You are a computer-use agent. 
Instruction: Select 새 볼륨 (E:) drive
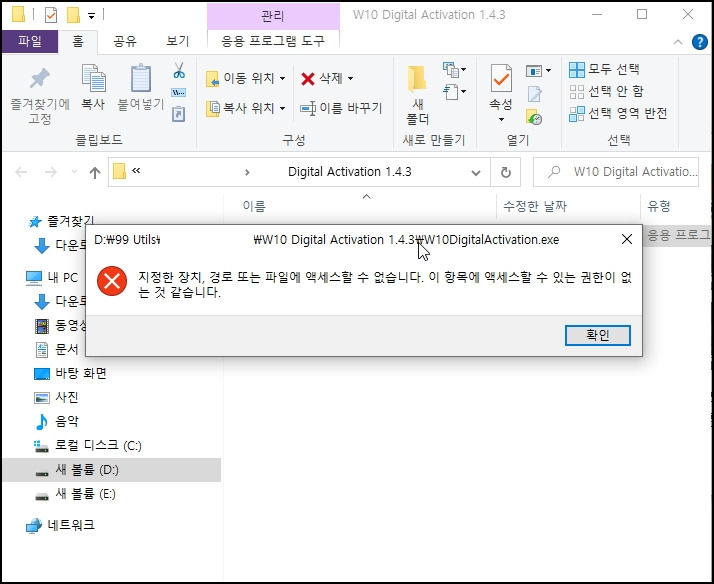point(76,494)
